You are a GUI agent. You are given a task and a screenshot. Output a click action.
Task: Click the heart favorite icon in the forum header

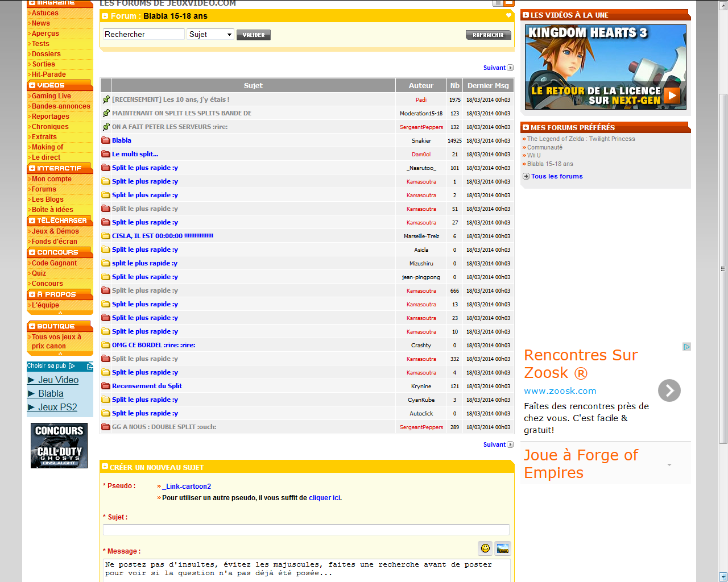pyautogui.click(x=508, y=15)
